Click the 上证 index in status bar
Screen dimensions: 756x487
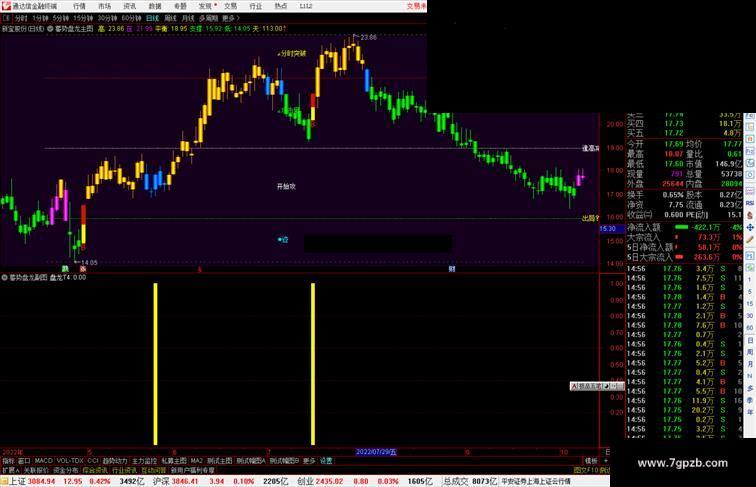(x=17, y=481)
